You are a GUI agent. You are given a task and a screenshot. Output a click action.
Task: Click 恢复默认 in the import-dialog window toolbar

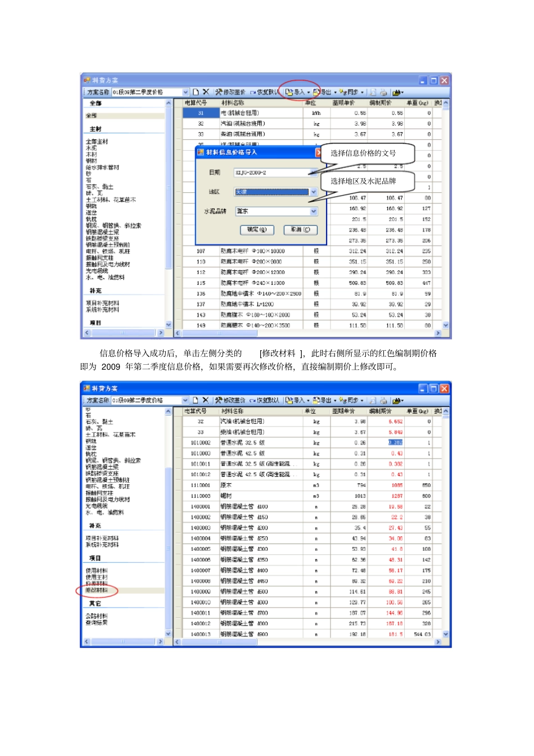(x=265, y=92)
